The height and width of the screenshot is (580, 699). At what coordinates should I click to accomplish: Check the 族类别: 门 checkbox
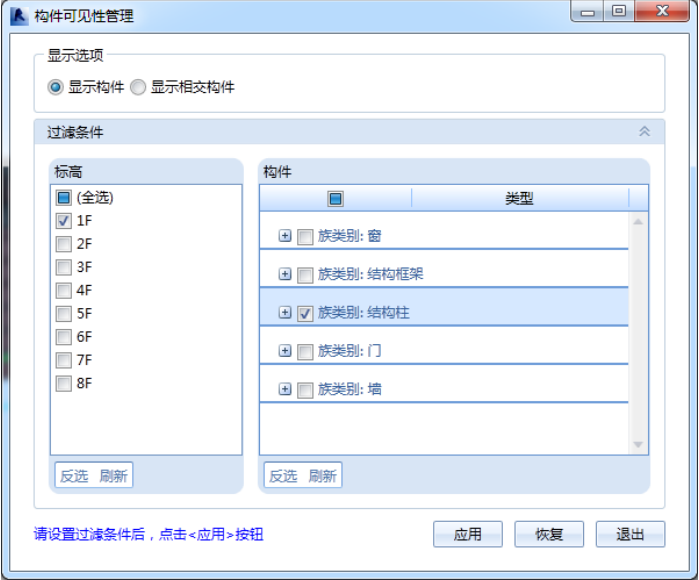305,352
